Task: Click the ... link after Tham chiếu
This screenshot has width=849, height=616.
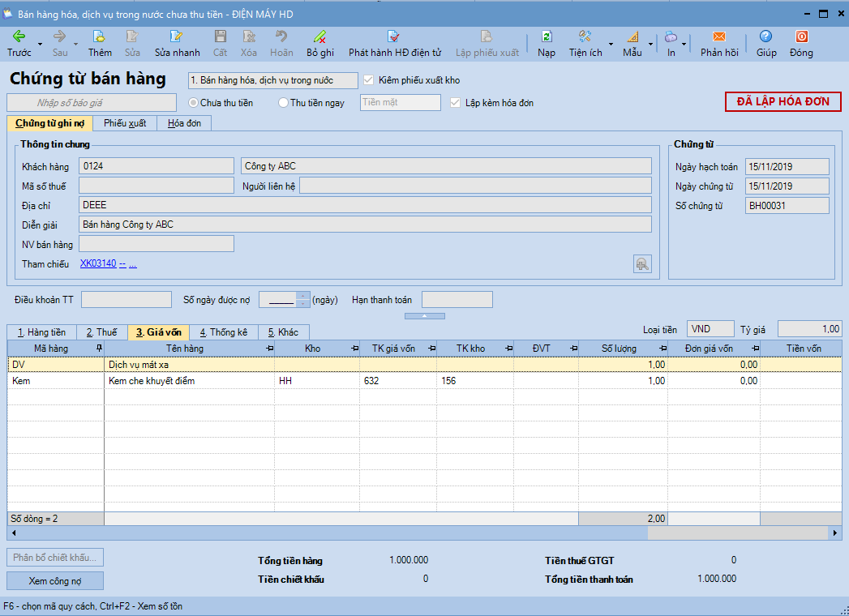Action: pyautogui.click(x=133, y=263)
